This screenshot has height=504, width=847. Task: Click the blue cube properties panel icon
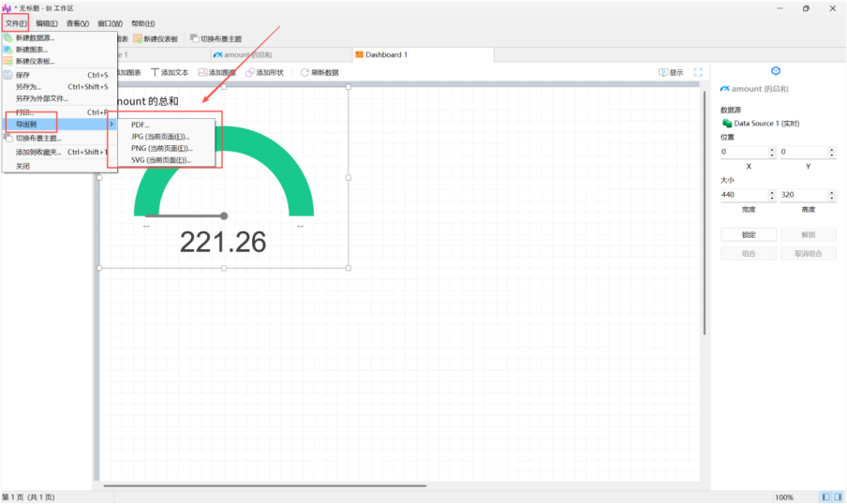click(x=775, y=70)
